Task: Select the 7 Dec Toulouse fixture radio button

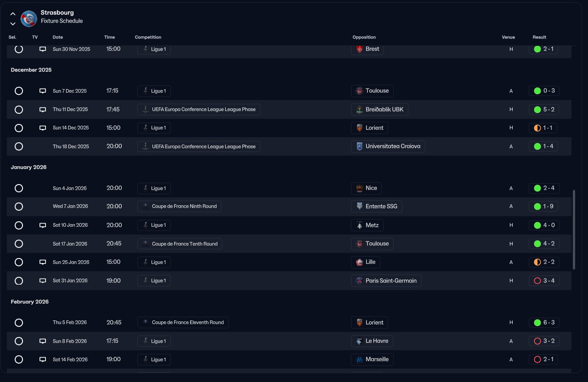Action: coord(19,91)
